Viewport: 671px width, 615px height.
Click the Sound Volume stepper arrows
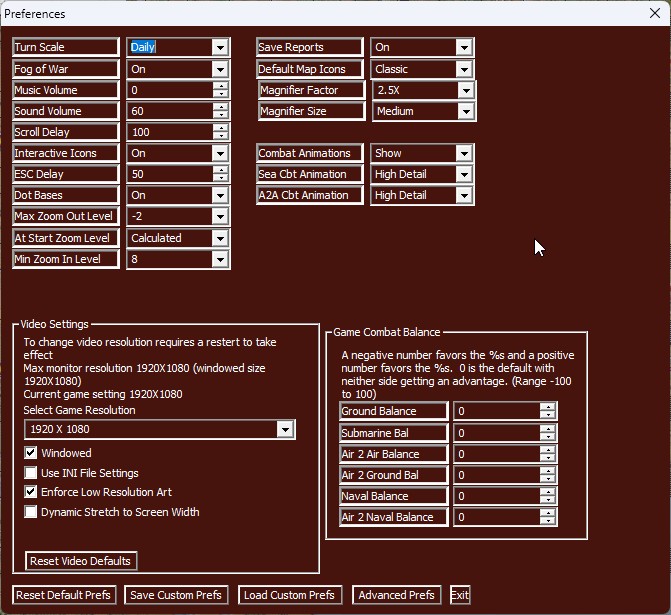coord(220,111)
